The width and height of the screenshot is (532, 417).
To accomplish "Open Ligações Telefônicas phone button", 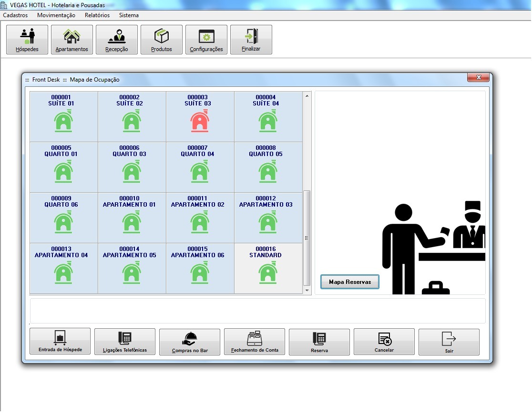I will click(125, 342).
